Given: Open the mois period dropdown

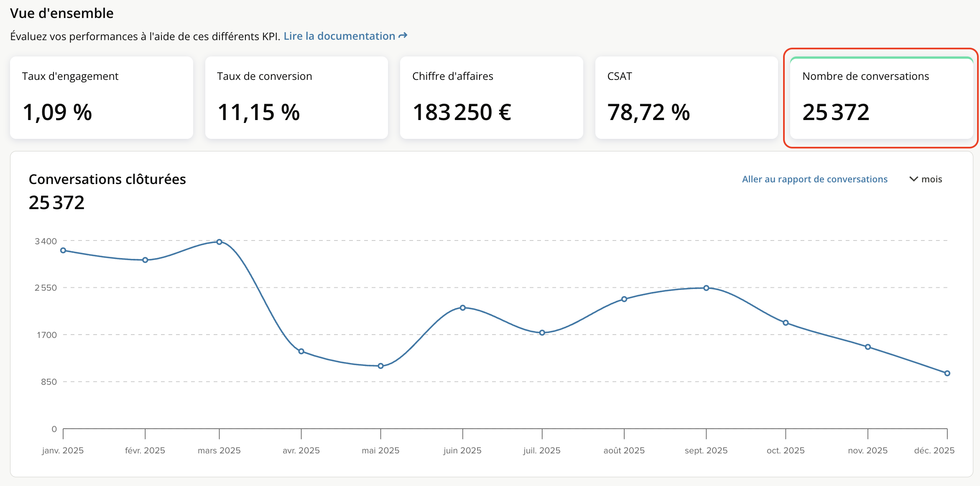Looking at the screenshot, I should (931, 179).
